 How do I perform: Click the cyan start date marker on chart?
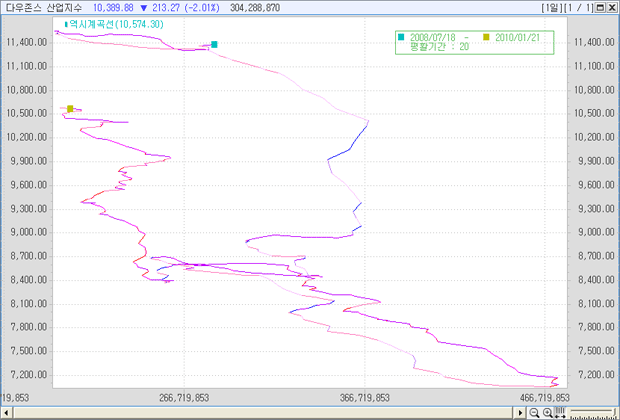tap(214, 44)
